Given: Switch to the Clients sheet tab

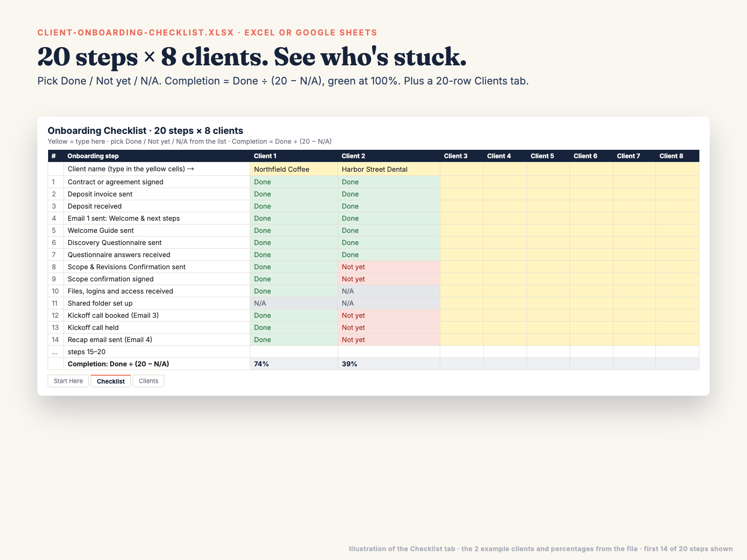Looking at the screenshot, I should tap(148, 381).
